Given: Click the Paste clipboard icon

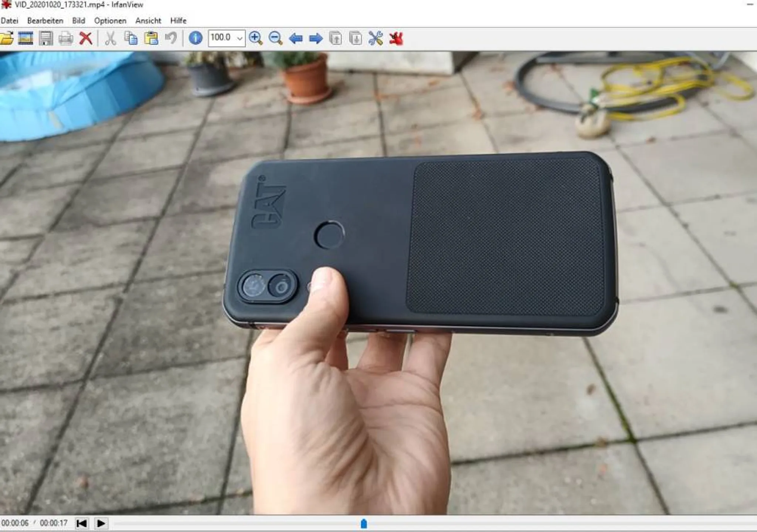Looking at the screenshot, I should click(x=151, y=38).
